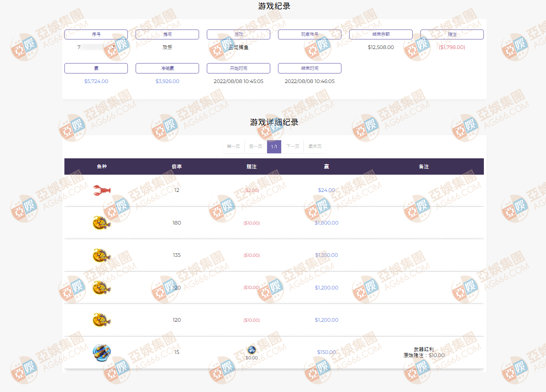Click the 序号 field label box

click(x=96, y=34)
